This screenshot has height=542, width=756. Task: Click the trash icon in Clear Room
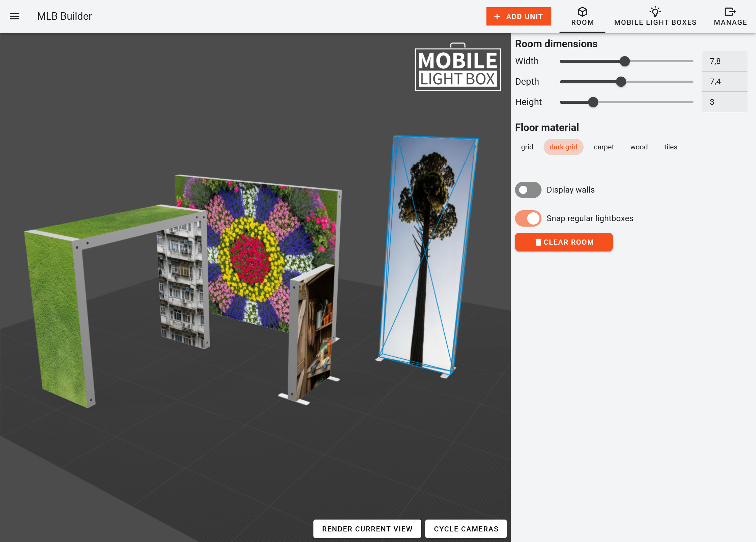pyautogui.click(x=538, y=242)
